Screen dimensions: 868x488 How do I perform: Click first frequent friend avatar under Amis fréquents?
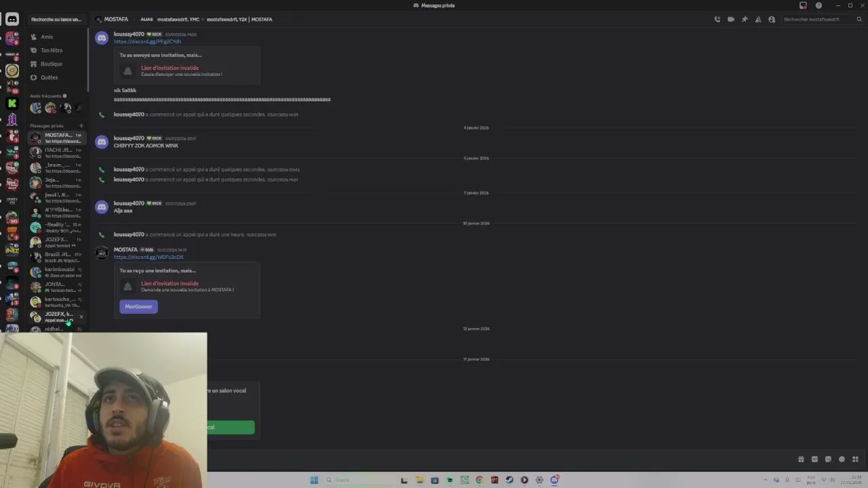tap(36, 108)
